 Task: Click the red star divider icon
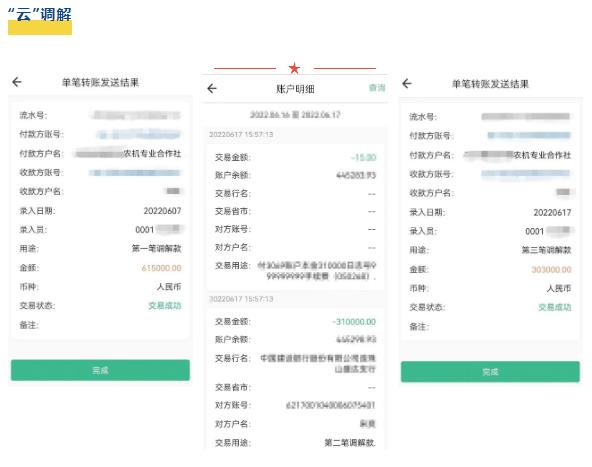(294, 68)
